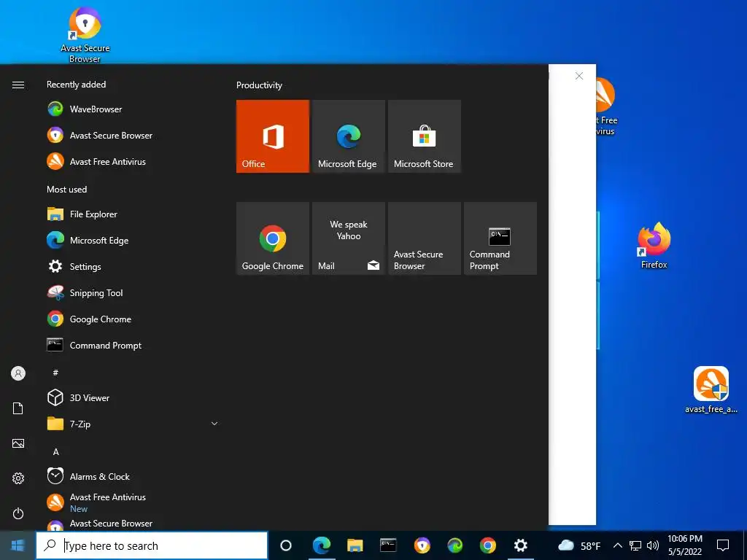
Task: Click the 'Most used' heading
Action: click(x=66, y=189)
